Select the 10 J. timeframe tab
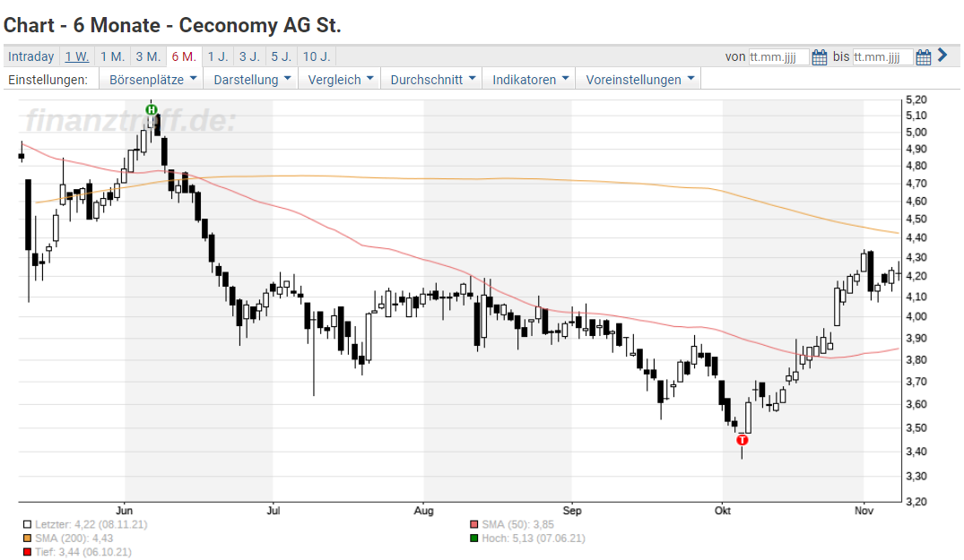The image size is (964, 560). 317,56
